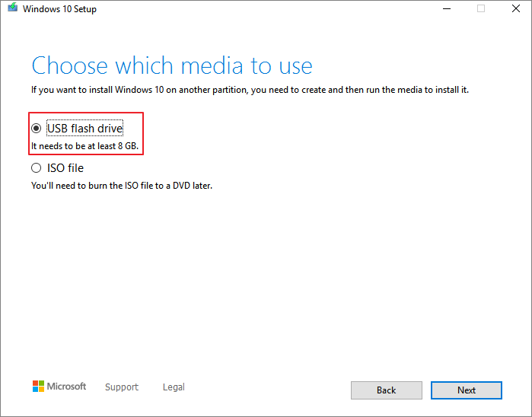This screenshot has height=417, width=532.
Task: Click the Windows 10 Setup title bar icon
Action: point(11,9)
